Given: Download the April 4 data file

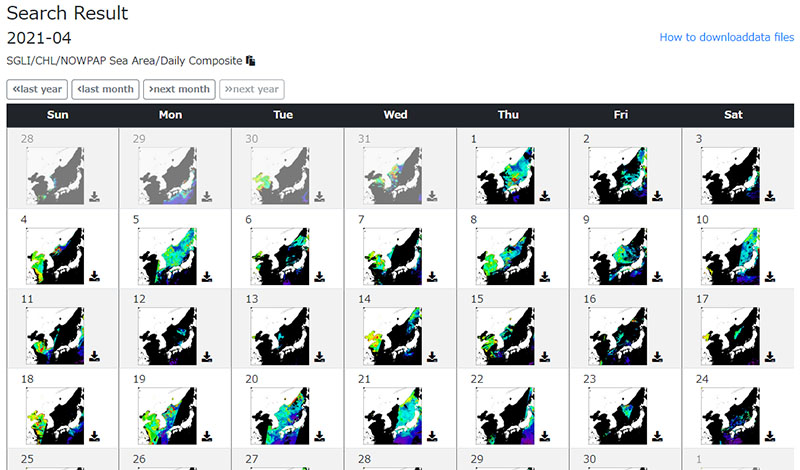Looking at the screenshot, I should [94, 277].
